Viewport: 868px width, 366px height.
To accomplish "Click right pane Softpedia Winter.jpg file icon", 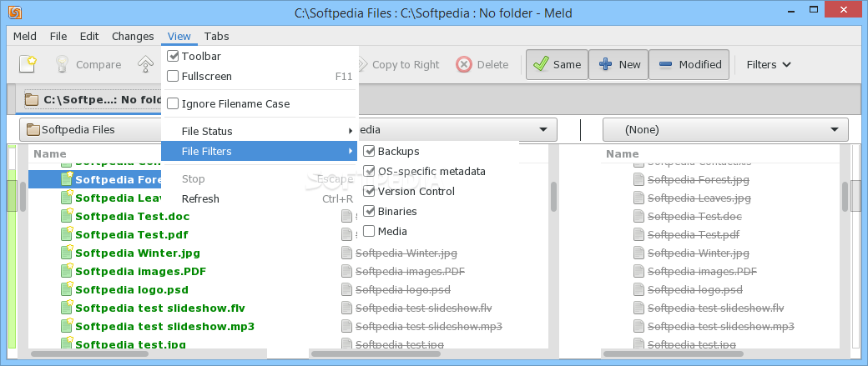I will tap(638, 253).
